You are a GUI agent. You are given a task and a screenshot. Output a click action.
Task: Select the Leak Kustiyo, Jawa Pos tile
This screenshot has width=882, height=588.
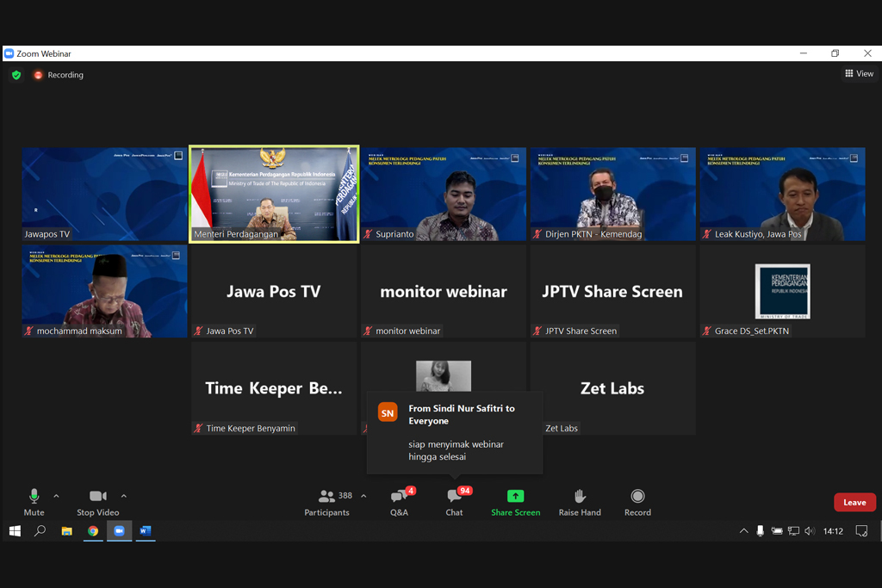pyautogui.click(x=782, y=194)
